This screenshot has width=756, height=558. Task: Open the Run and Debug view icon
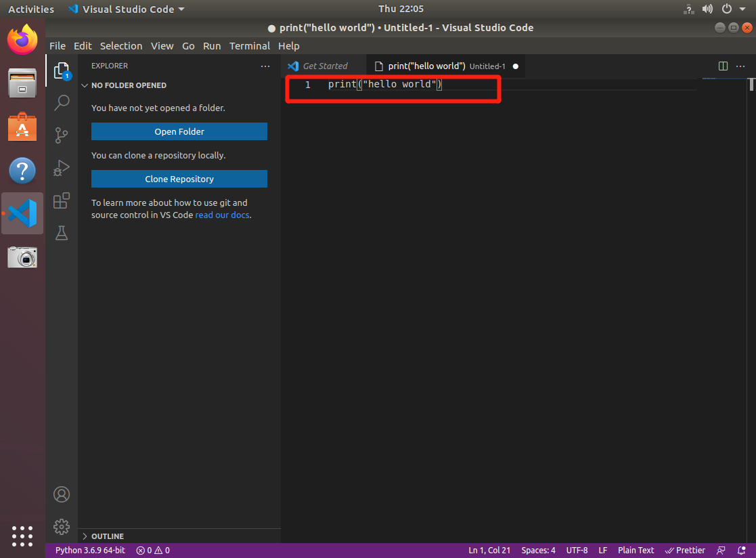coord(62,168)
